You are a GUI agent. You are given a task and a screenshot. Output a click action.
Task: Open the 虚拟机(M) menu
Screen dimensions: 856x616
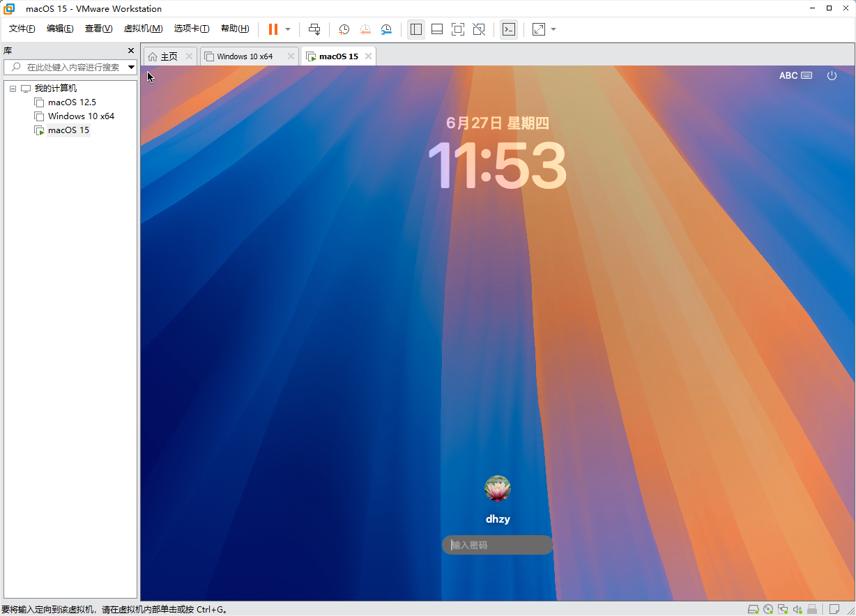(x=143, y=29)
